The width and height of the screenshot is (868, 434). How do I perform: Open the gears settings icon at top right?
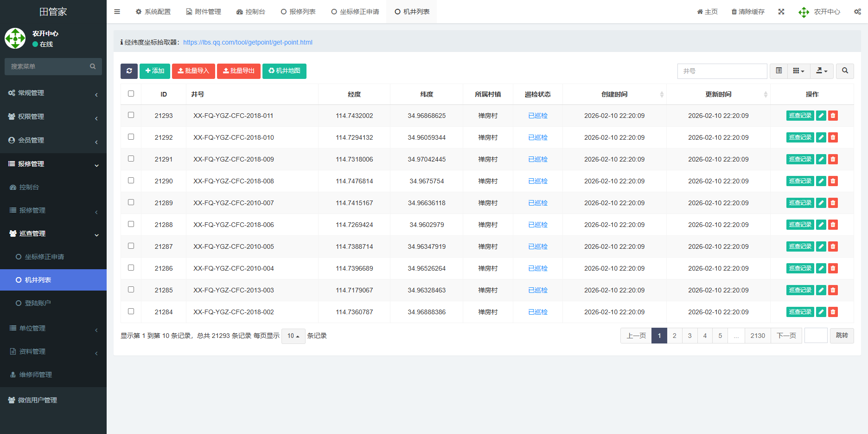coord(857,12)
